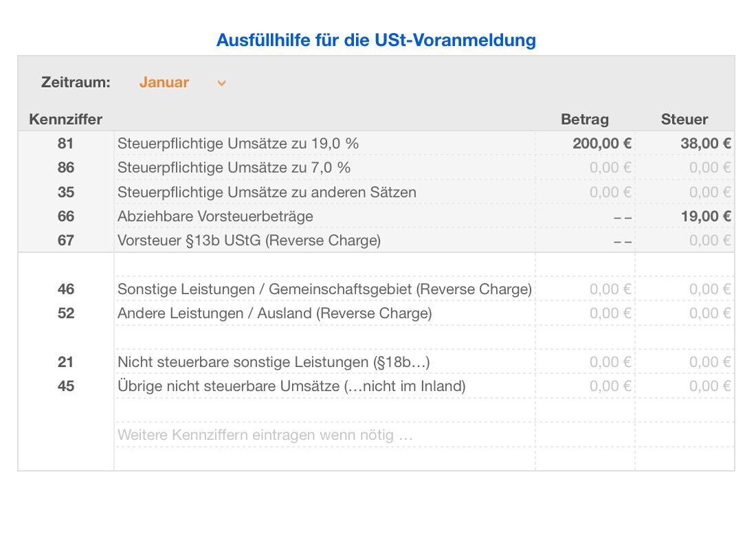756x554 pixels.
Task: Click the Betrag column header
Action: [584, 118]
